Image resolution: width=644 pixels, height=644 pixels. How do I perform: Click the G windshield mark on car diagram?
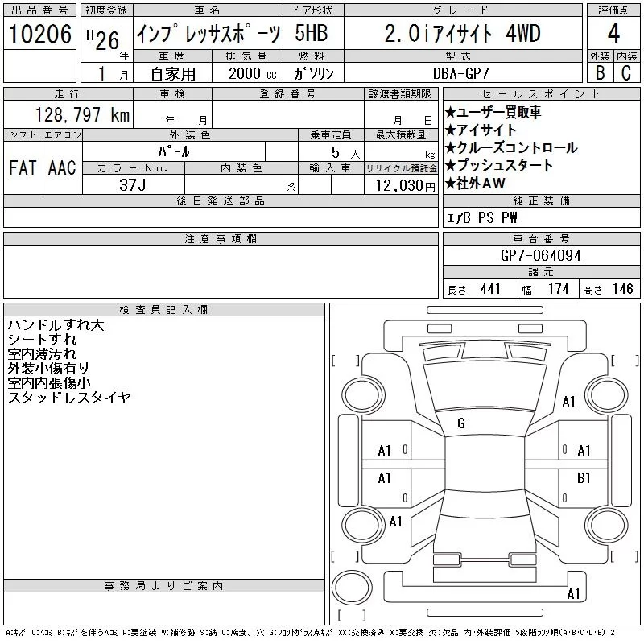(461, 423)
